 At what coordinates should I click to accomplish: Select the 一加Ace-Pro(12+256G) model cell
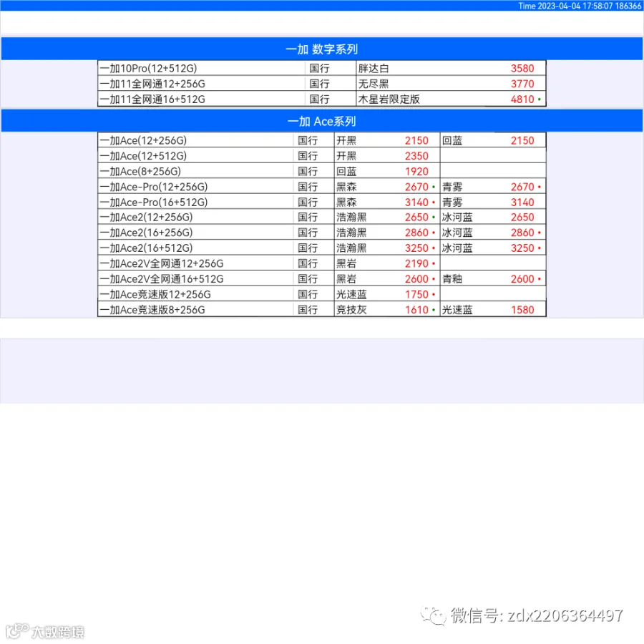(195, 187)
